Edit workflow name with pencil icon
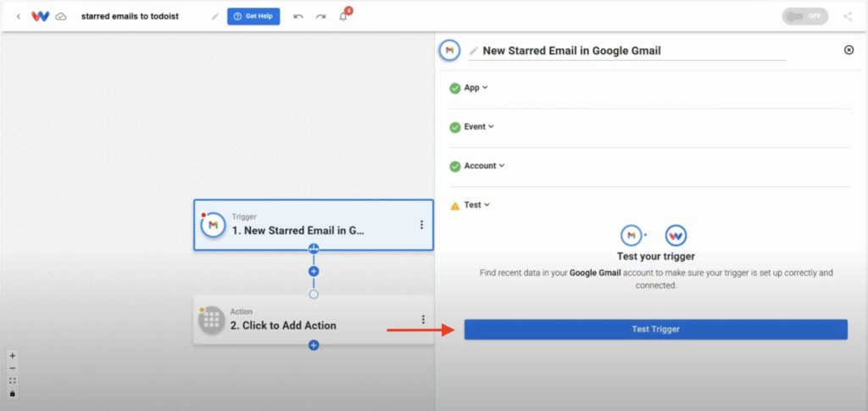 (x=214, y=17)
